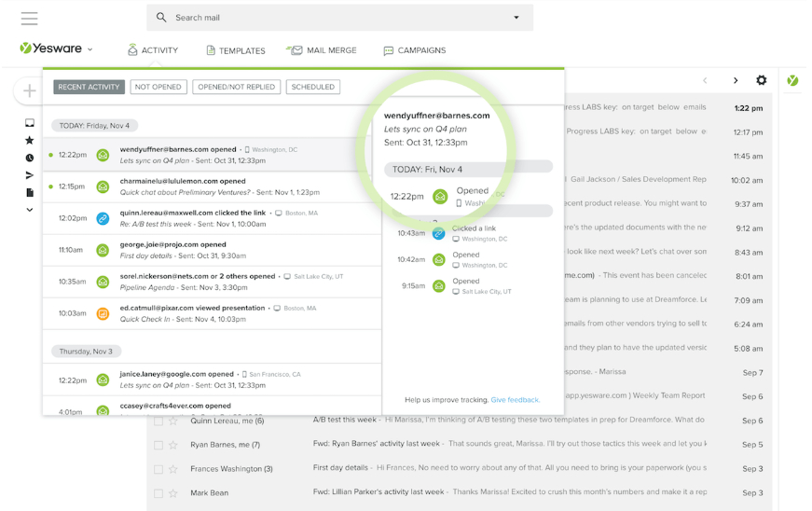Open the Mail Merge tab
Viewport: 812px width, 511px height.
click(x=321, y=50)
